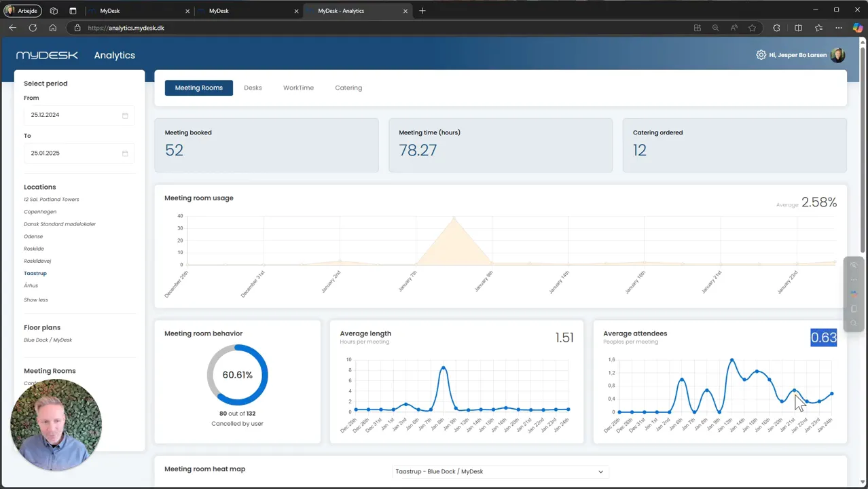Filter by the Odense location
This screenshot has width=868, height=489.
coord(33,236)
